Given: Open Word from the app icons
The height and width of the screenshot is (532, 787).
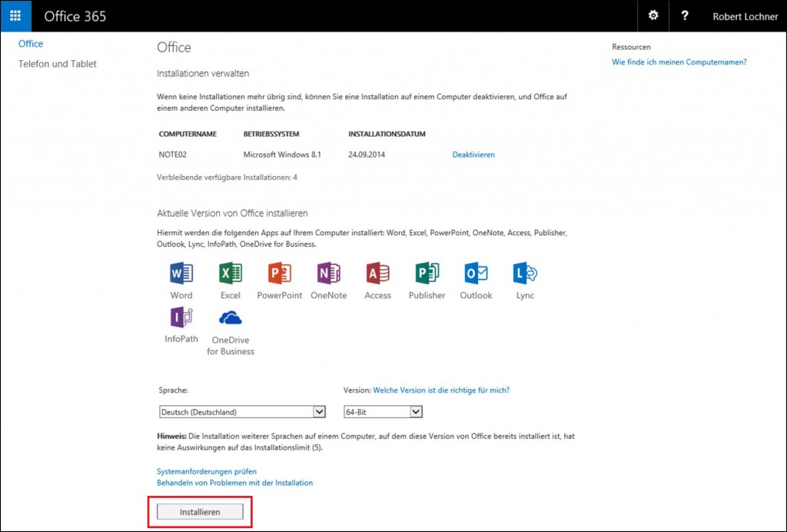Looking at the screenshot, I should [181, 274].
